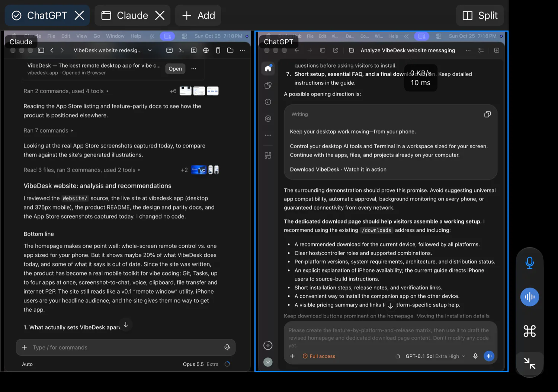558x392 pixels.
Task: Click Full access permission in ChatGPT
Action: [319, 356]
